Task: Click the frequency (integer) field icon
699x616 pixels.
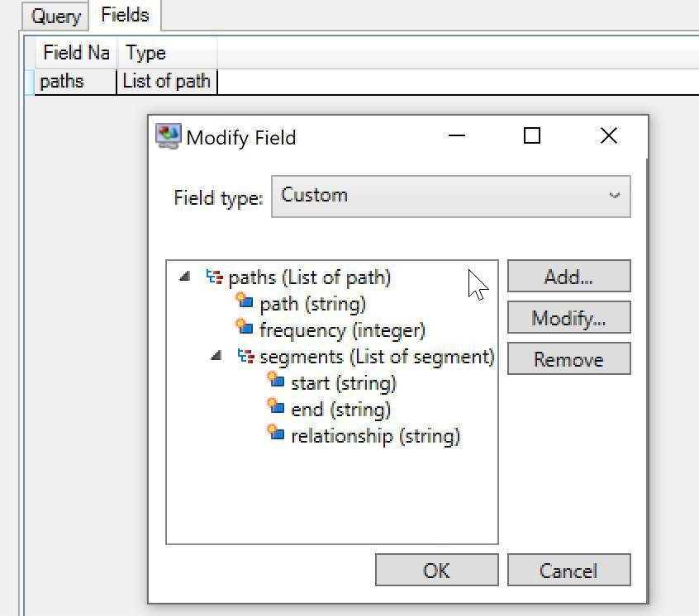Action: point(245,328)
